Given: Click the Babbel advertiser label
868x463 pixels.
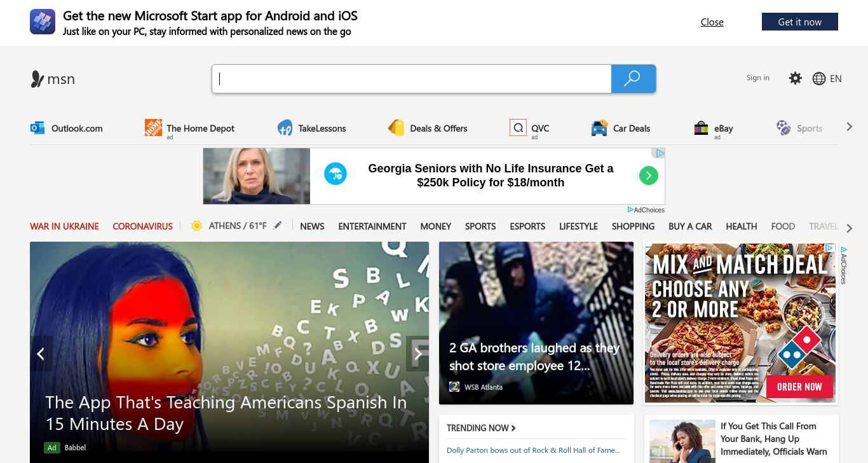Looking at the screenshot, I should [75, 448].
